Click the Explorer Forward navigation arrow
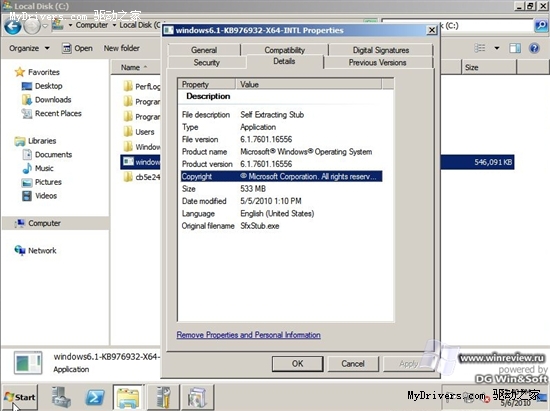Image resolution: width=550 pixels, height=411 pixels. pyautogui.click(x=32, y=27)
